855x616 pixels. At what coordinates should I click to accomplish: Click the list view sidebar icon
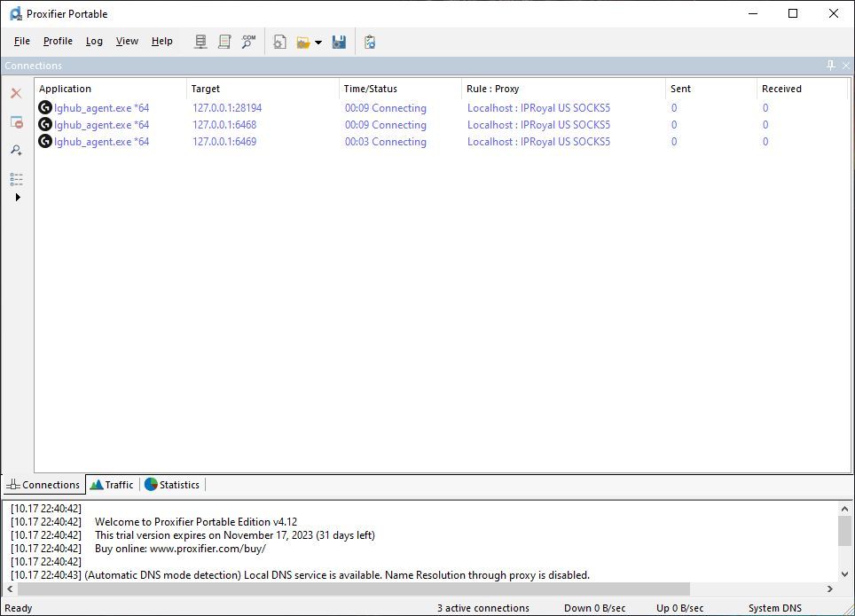(x=16, y=179)
